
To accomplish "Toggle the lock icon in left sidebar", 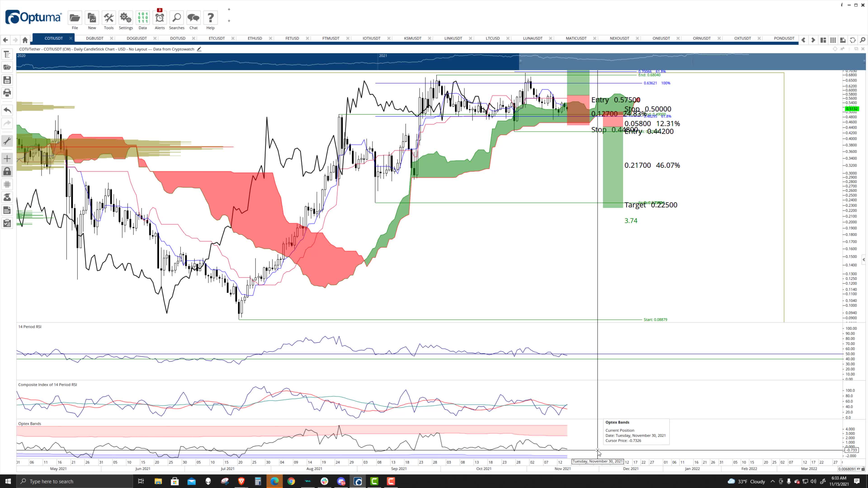I will pyautogui.click(x=7, y=171).
